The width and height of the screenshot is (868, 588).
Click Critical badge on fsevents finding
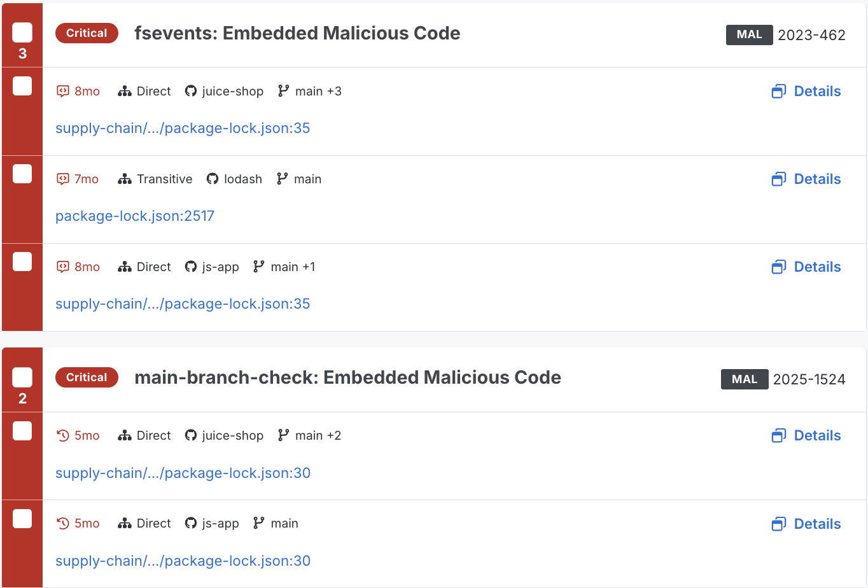point(87,33)
